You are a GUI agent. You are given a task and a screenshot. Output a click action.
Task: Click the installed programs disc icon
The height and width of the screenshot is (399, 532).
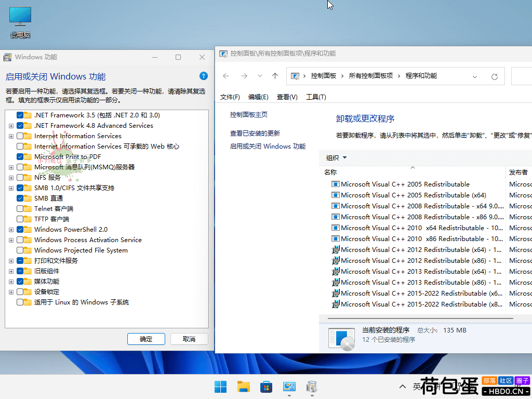[x=342, y=339]
